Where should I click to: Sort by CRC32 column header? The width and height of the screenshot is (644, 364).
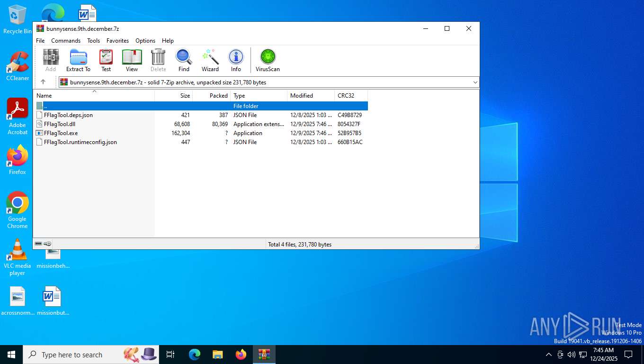click(351, 95)
